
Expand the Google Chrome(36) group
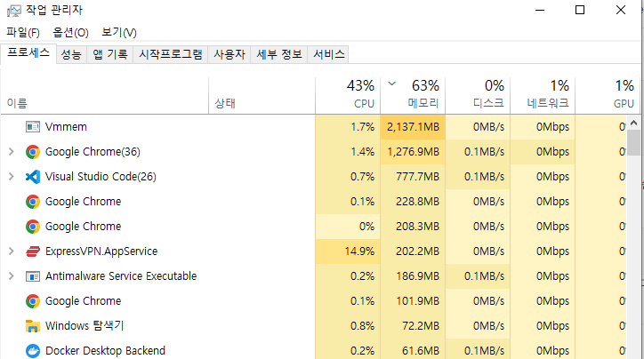(x=12, y=152)
